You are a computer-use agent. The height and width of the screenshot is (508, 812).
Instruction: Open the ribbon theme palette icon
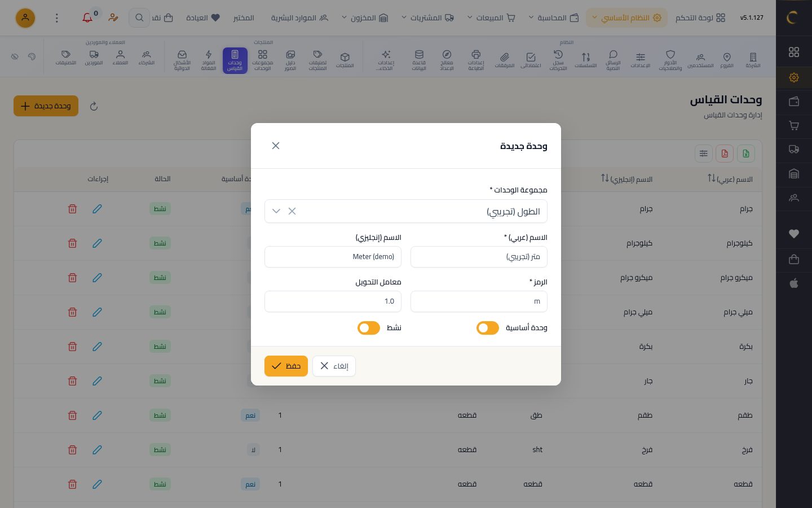point(32,56)
